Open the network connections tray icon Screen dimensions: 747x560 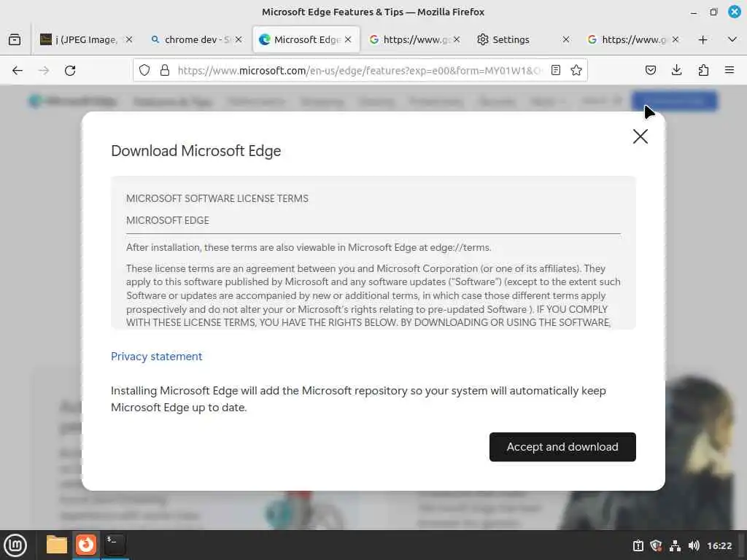click(x=675, y=545)
